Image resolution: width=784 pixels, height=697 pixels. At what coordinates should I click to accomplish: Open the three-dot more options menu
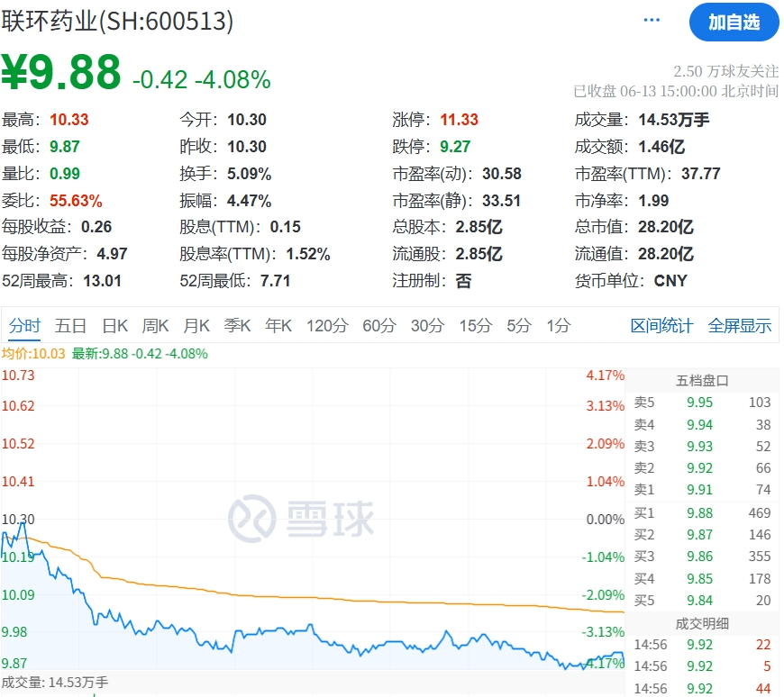click(x=652, y=20)
